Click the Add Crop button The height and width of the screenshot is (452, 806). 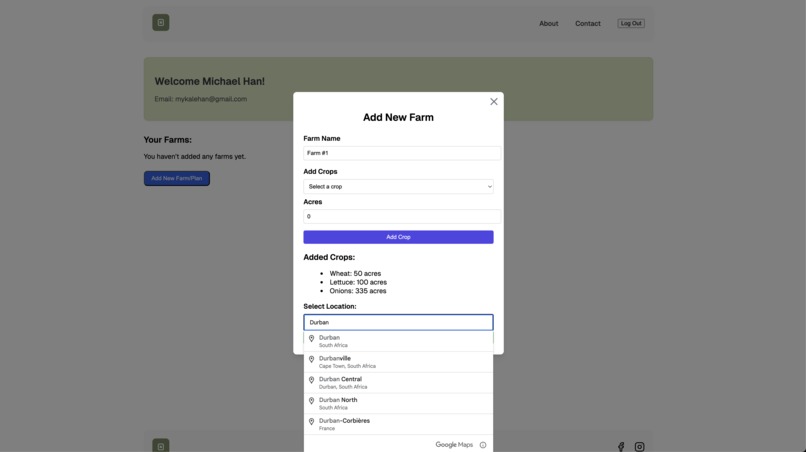pos(398,237)
